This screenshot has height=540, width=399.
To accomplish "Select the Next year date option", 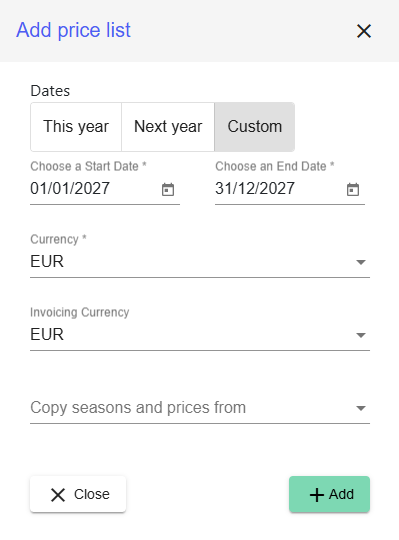I will pyautogui.click(x=168, y=127).
